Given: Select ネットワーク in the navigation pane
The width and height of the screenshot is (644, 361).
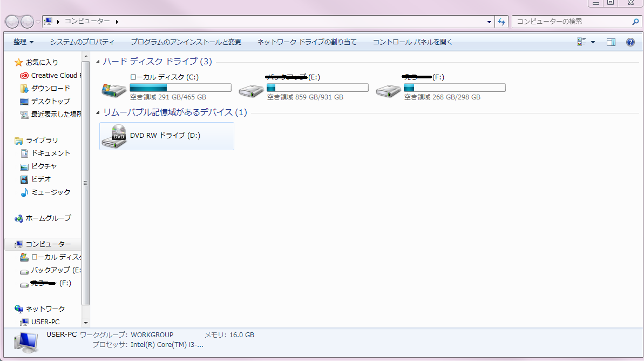Looking at the screenshot, I should (39, 309).
